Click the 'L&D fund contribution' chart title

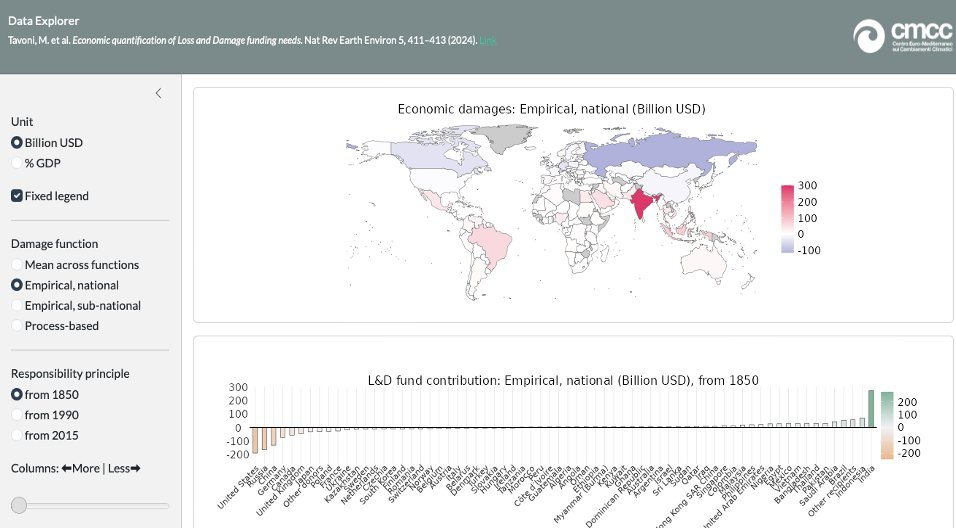pyautogui.click(x=563, y=380)
